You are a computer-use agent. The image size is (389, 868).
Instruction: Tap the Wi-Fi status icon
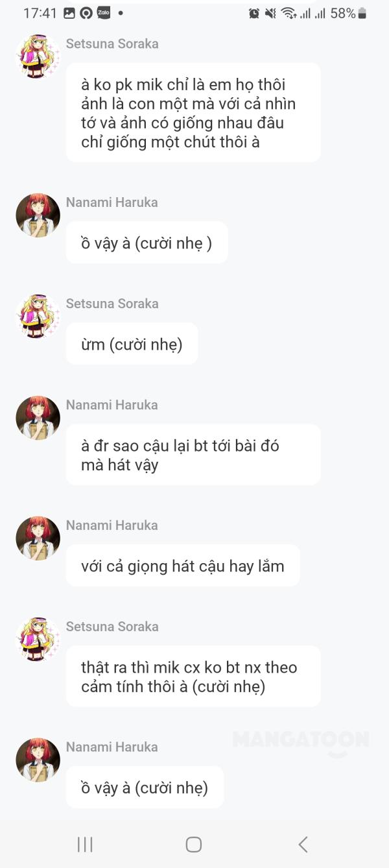[x=289, y=13]
